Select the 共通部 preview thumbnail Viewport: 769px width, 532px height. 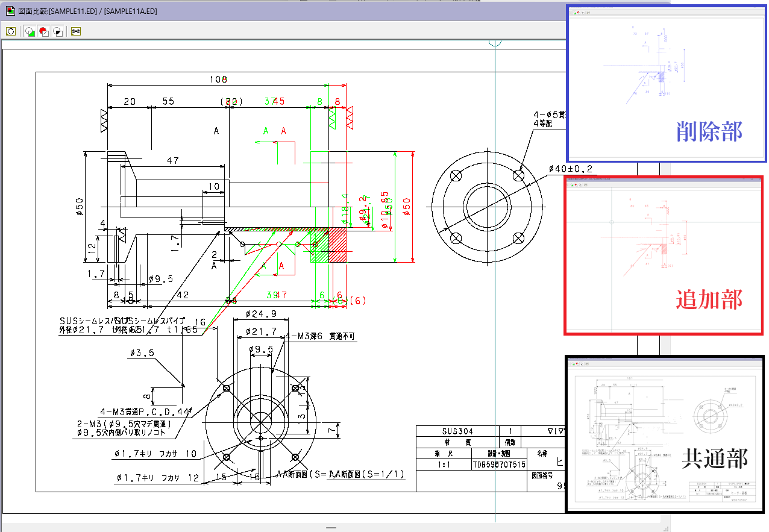click(665, 434)
